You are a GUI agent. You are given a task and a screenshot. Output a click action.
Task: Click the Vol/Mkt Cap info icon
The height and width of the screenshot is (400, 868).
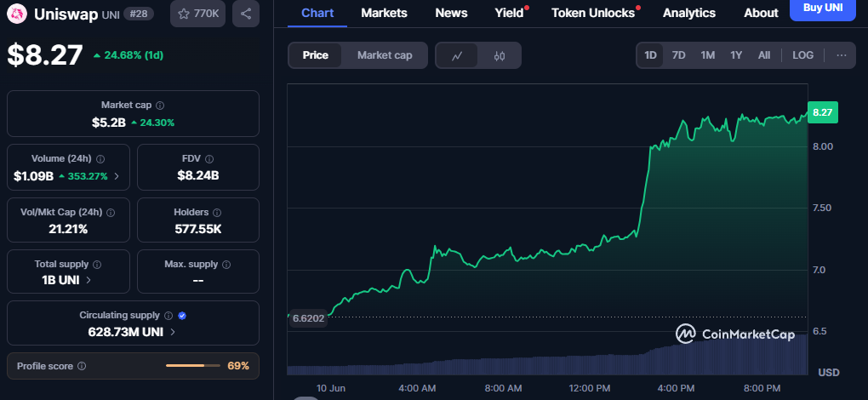point(111,213)
